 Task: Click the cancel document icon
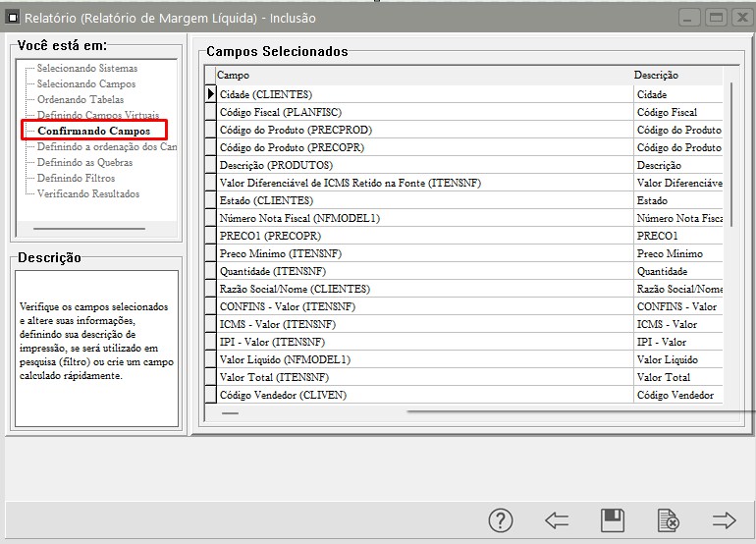pos(668,520)
